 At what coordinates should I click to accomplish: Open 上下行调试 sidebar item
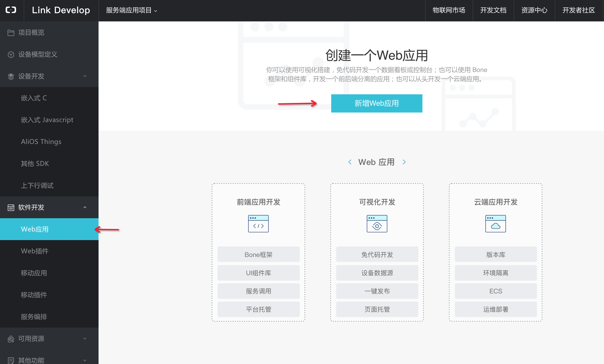pyautogui.click(x=49, y=186)
